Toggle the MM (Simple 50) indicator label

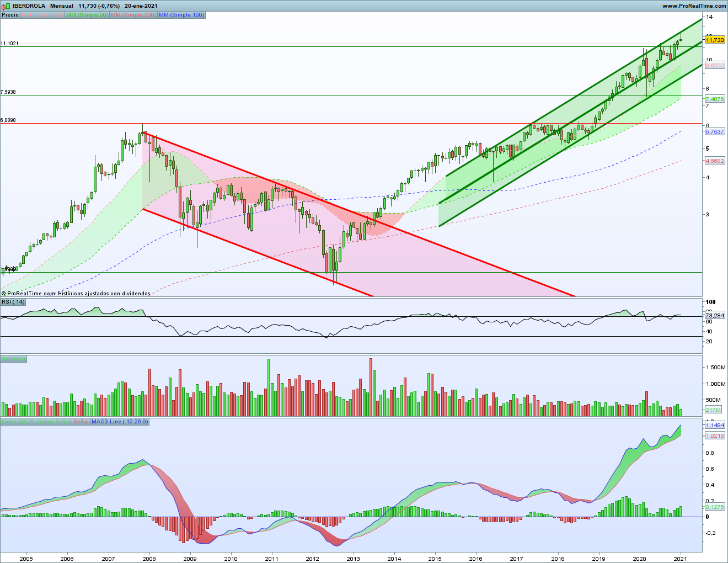click(x=87, y=15)
